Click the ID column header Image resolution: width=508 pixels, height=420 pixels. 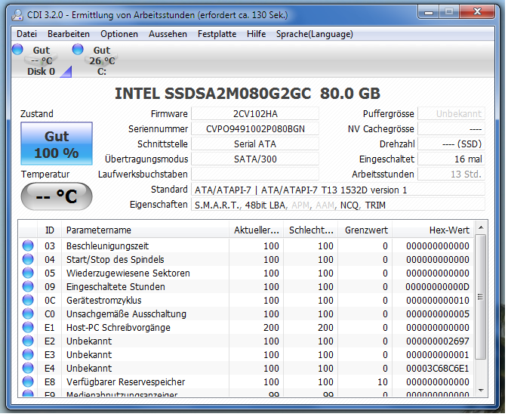click(x=50, y=230)
